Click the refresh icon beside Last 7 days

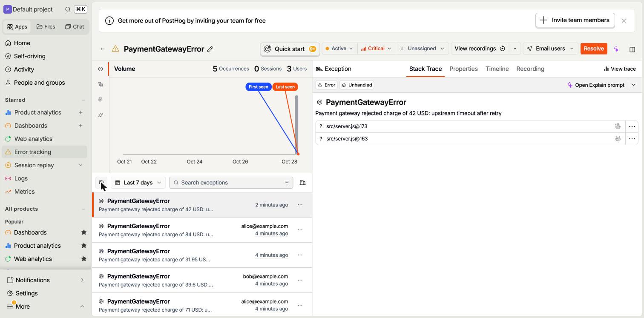[x=101, y=183]
